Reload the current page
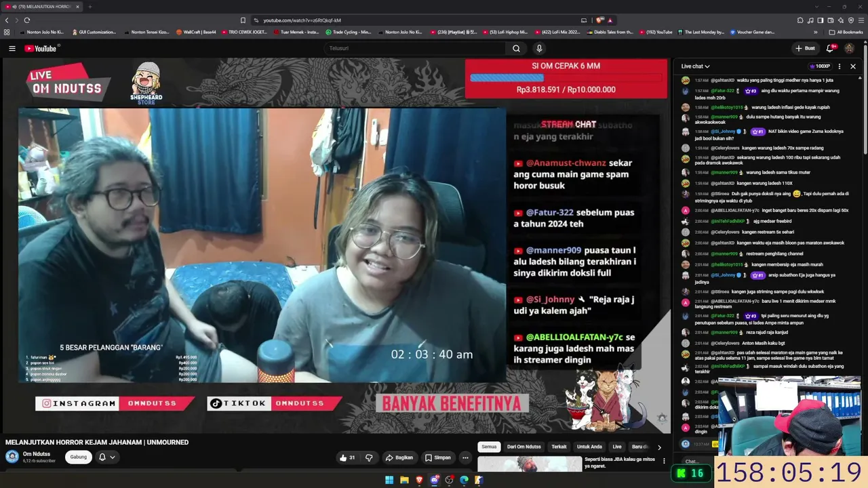The image size is (868, 488). (27, 20)
